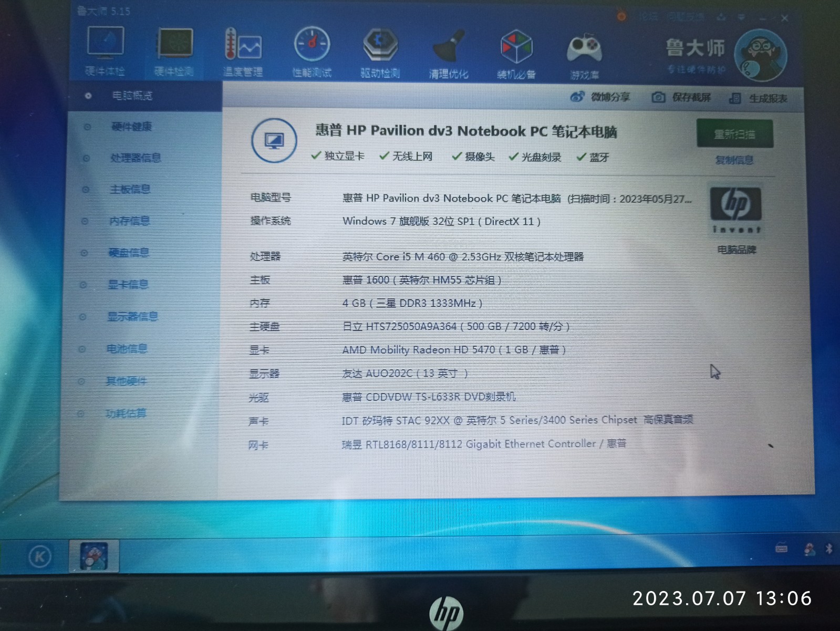Click the RTL8168 Ethernet Controller value

pos(484,444)
